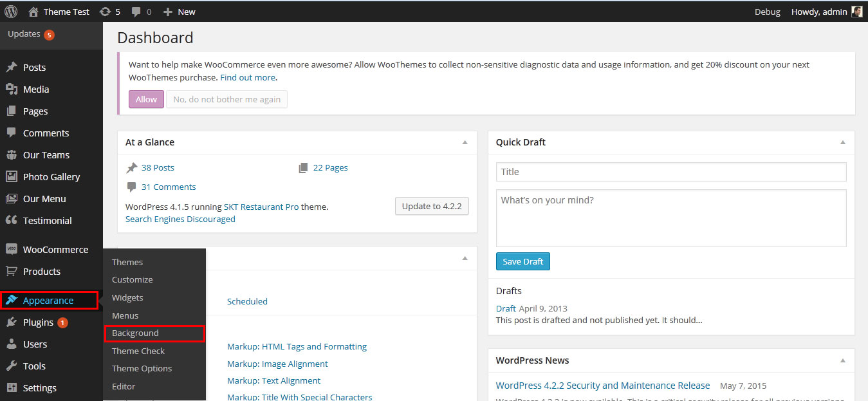The height and width of the screenshot is (401, 868).
Task: Click the admin user avatar thumbnail
Action: pyautogui.click(x=856, y=12)
